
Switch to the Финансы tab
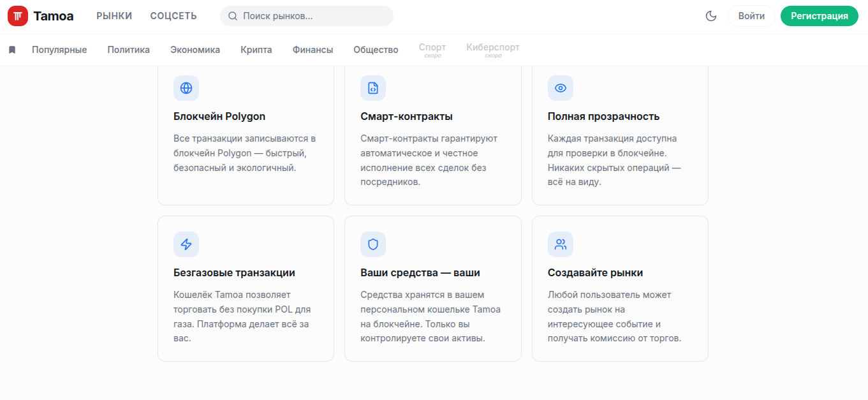(x=312, y=49)
